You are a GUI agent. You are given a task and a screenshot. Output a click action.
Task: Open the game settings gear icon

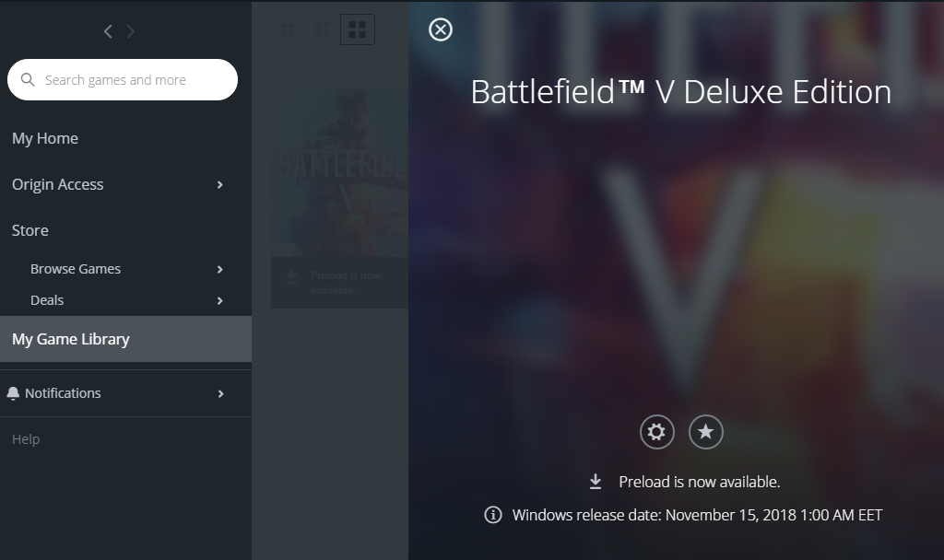(x=656, y=432)
